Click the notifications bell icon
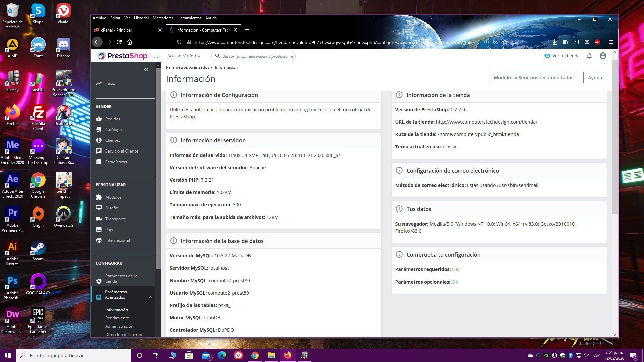The height and width of the screenshot is (362, 644). click(589, 56)
